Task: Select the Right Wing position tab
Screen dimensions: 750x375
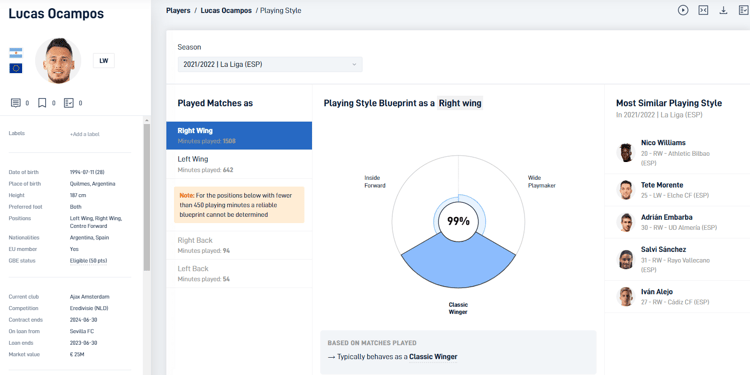Action: 239,135
